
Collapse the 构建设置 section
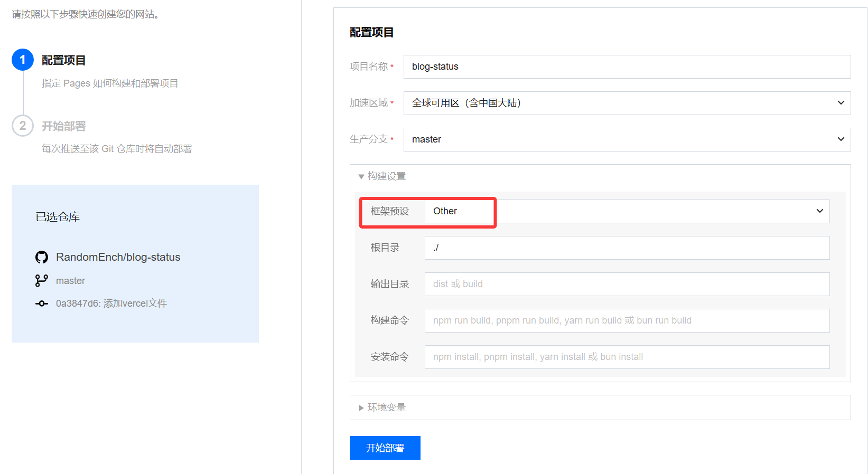(x=382, y=176)
